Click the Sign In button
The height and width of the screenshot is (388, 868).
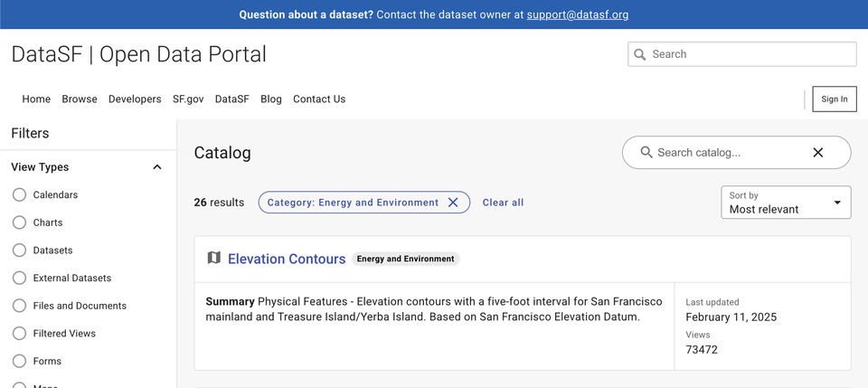click(x=835, y=99)
